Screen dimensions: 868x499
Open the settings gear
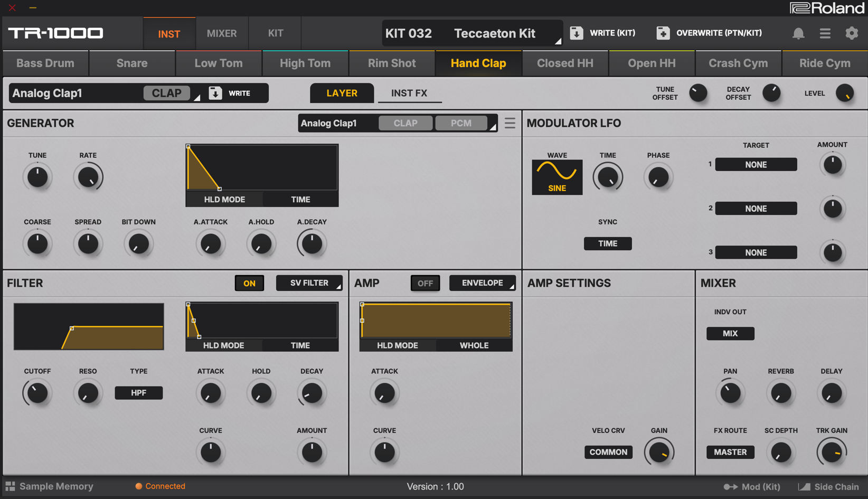[x=851, y=33]
